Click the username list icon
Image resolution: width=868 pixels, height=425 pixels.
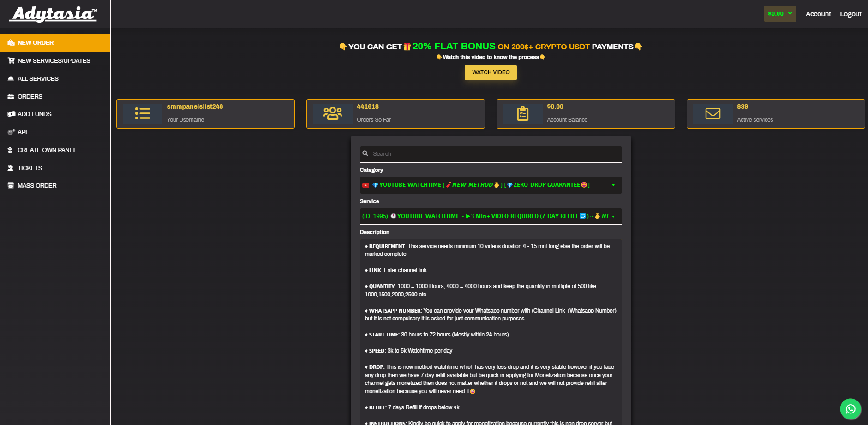click(142, 113)
